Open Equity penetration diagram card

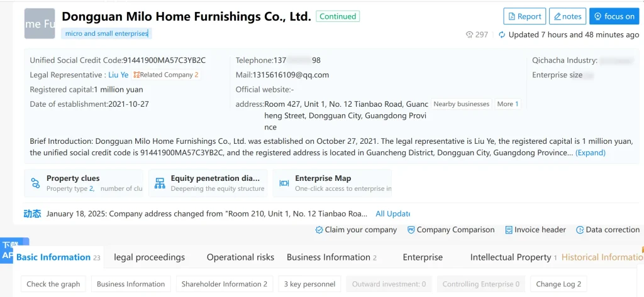[208, 183]
